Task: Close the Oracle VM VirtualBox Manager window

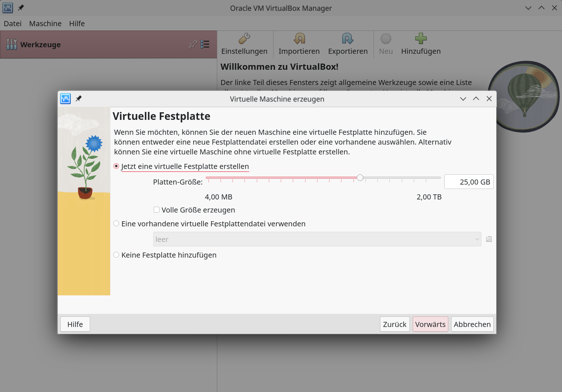Action: pyautogui.click(x=555, y=8)
